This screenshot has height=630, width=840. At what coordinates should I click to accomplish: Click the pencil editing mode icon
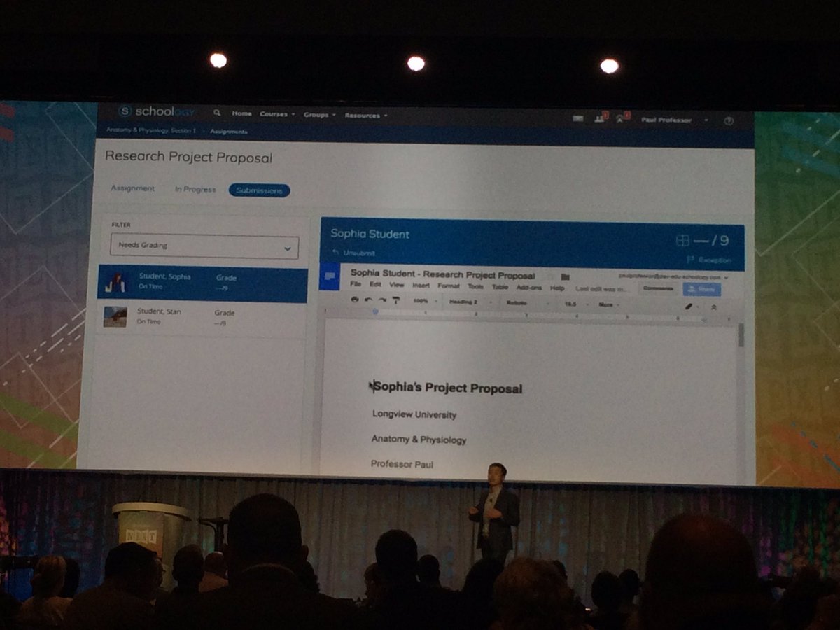(690, 306)
